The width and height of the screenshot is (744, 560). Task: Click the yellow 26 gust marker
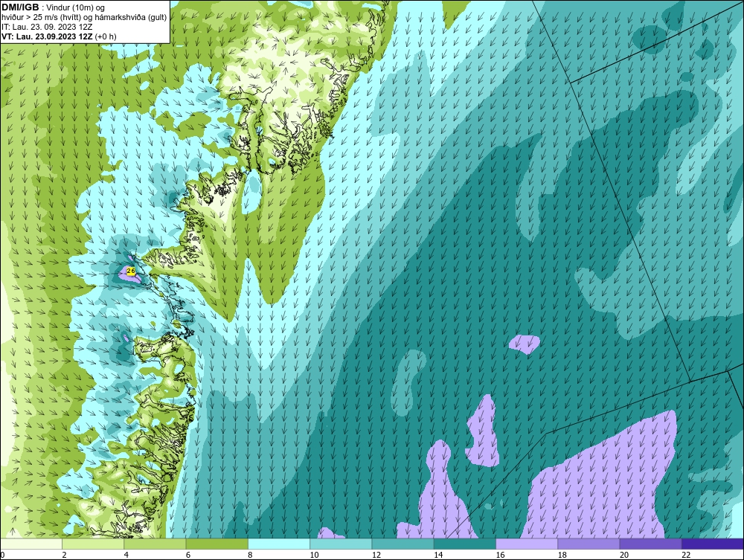pyautogui.click(x=131, y=271)
